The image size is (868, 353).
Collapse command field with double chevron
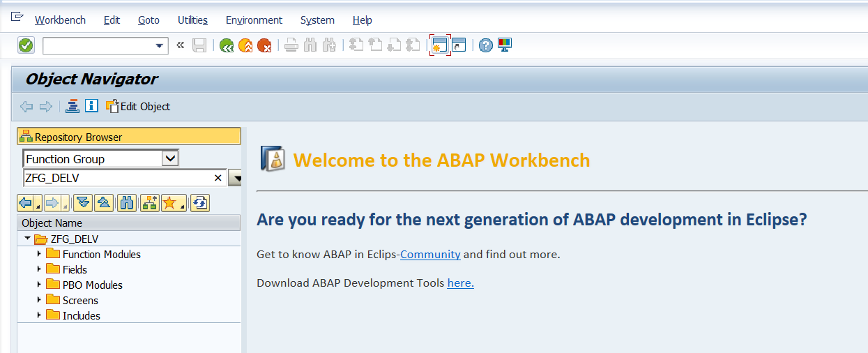(x=180, y=45)
